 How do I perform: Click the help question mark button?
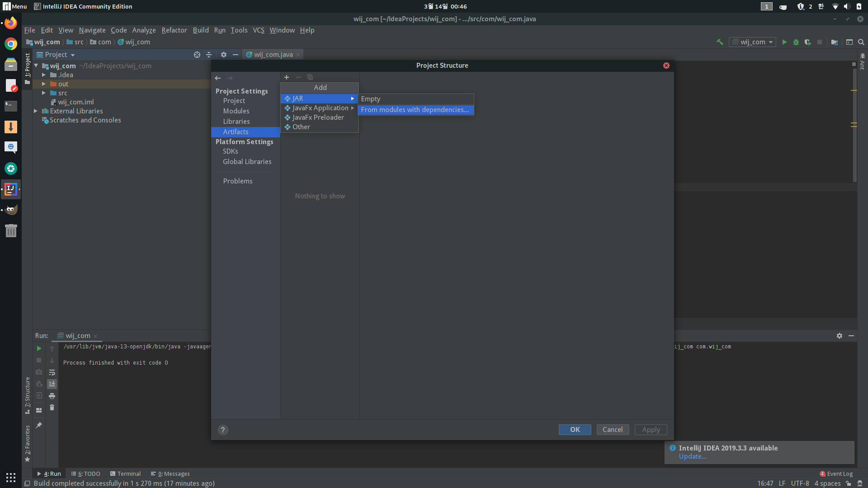pyautogui.click(x=223, y=430)
